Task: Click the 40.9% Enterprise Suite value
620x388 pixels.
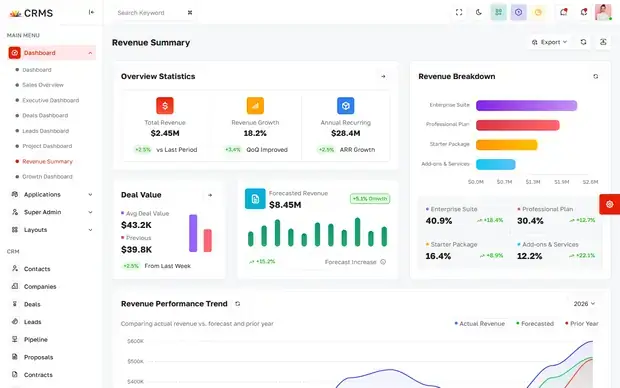Action: 439,221
